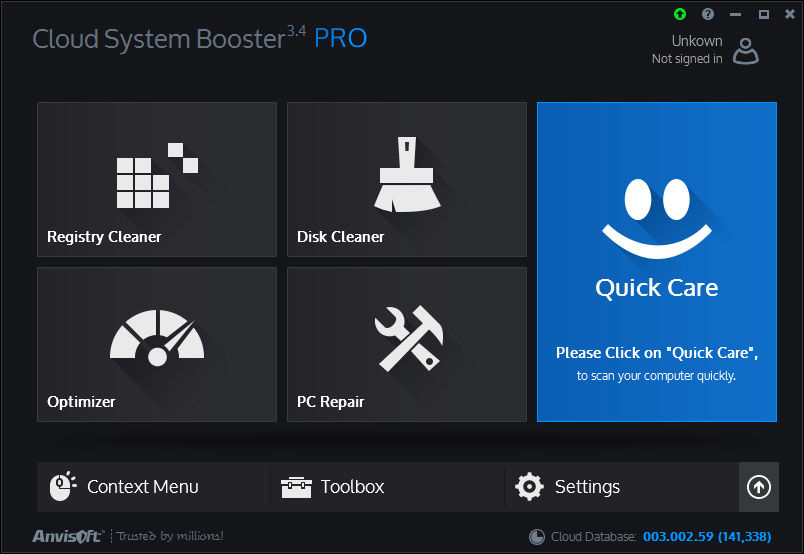This screenshot has width=804, height=554.
Task: Open the Disk Cleaner tile
Action: pyautogui.click(x=407, y=180)
